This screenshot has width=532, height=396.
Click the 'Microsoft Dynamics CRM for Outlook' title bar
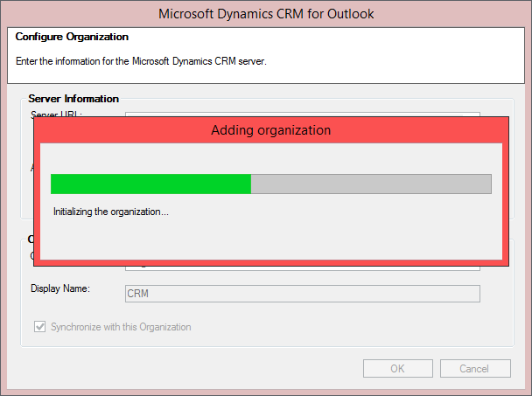coord(266,14)
